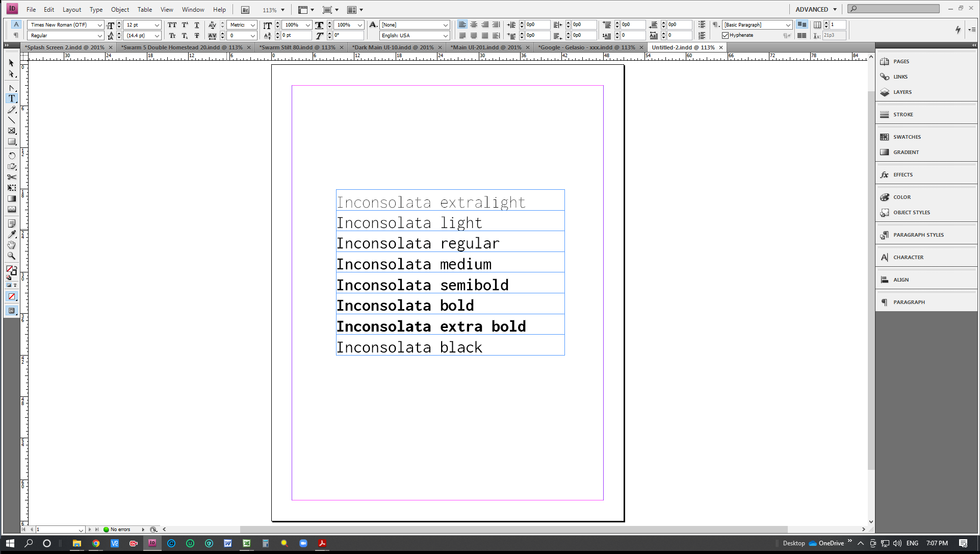
Task: Choose the Selection tool (black arrow)
Action: pyautogui.click(x=11, y=63)
